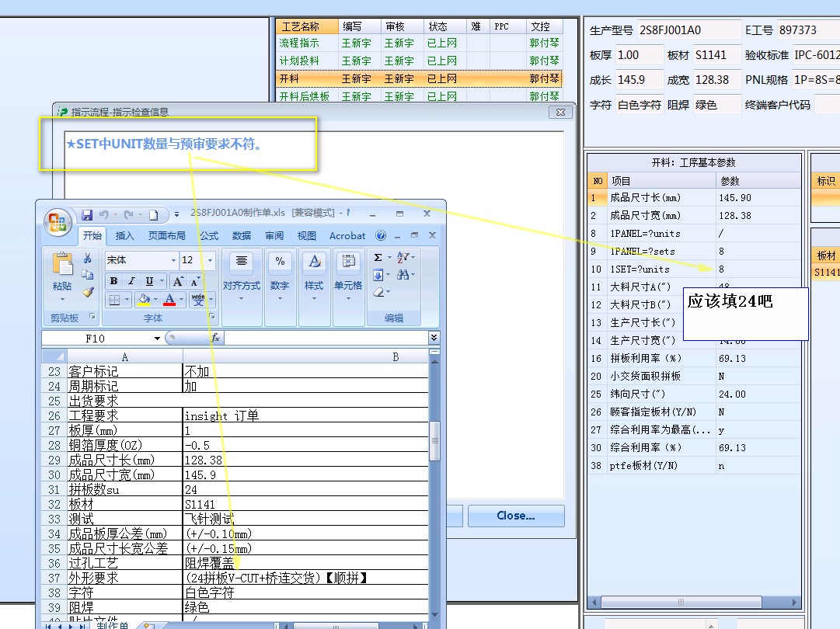Click the Fill down icon
This screenshot has width=840, height=629.
(378, 275)
